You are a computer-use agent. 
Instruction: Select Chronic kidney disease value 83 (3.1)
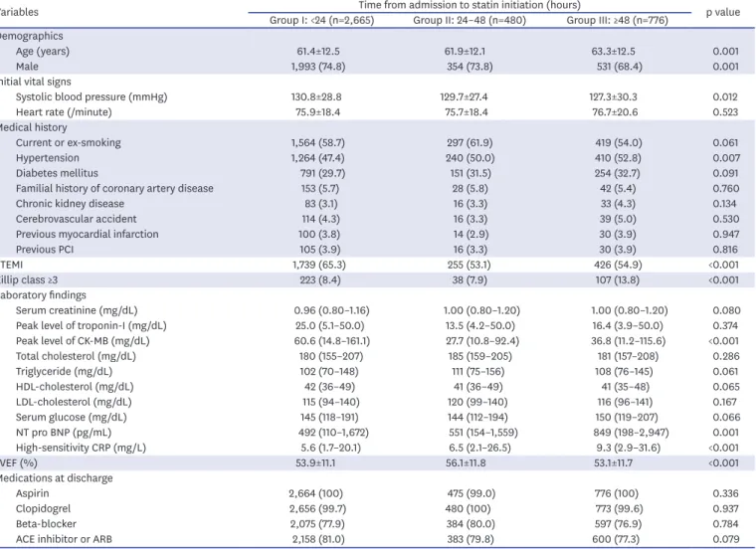click(321, 204)
